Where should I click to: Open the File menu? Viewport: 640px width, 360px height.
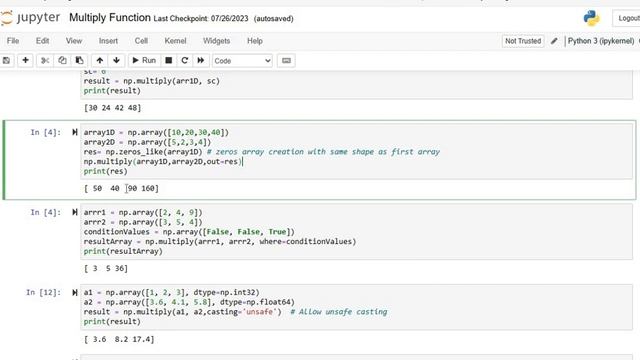(x=13, y=41)
